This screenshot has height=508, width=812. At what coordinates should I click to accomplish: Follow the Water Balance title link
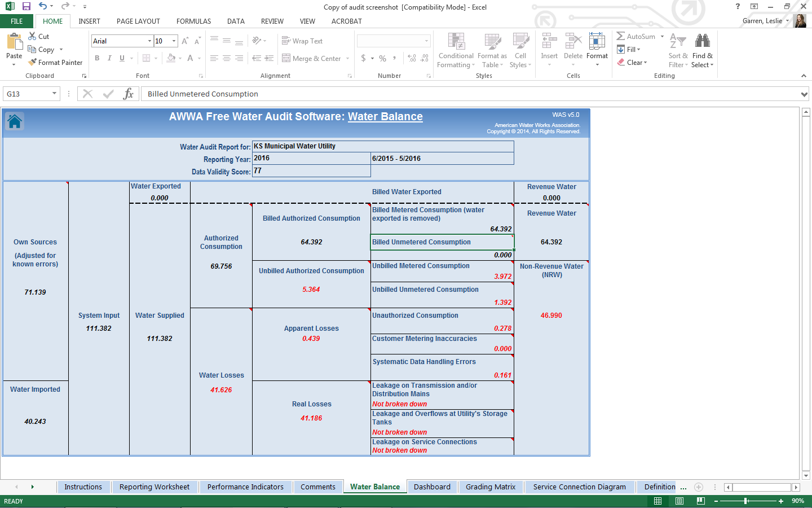coord(385,116)
